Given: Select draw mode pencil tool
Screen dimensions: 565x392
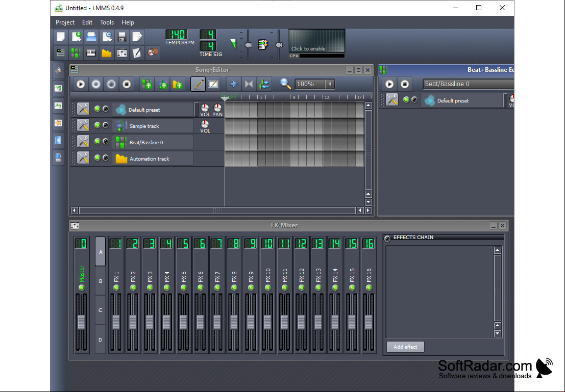Looking at the screenshot, I should coord(198,84).
